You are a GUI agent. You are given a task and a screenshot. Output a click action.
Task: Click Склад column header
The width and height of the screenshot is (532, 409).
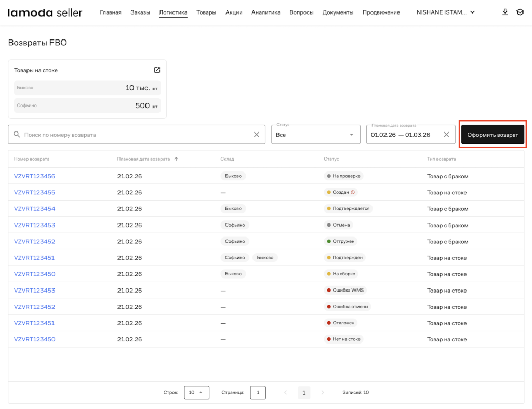pos(227,159)
